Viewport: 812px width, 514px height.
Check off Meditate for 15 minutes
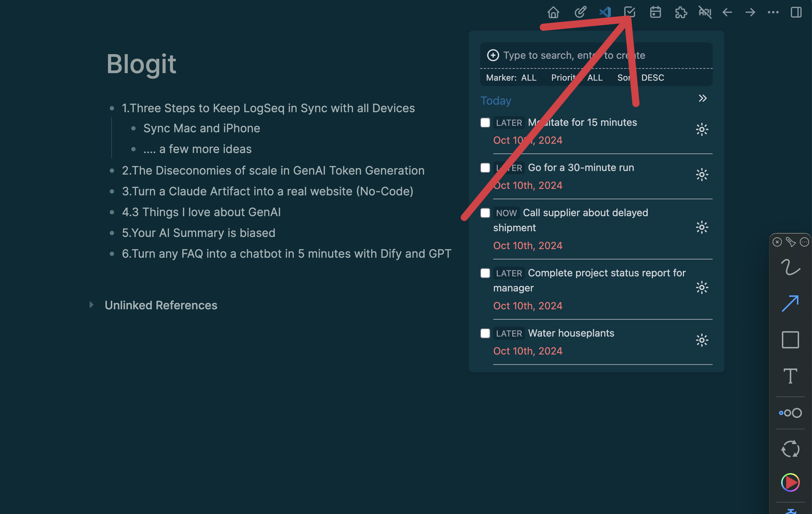point(485,123)
